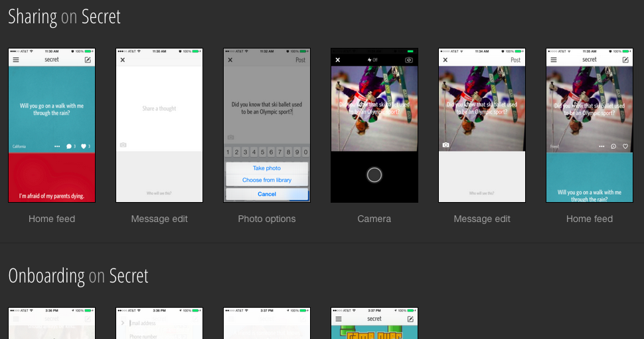The image size is (644, 339).
Task: Click greyed Post button in Photo options screenshot
Action: point(300,60)
